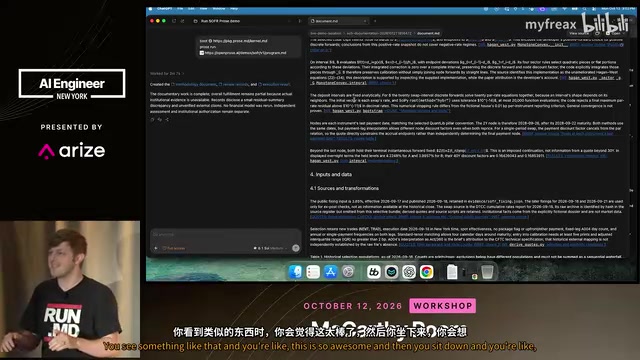The height and width of the screenshot is (360, 640).
Task: Click the Run SOFR Prose demo title
Action: (220, 21)
